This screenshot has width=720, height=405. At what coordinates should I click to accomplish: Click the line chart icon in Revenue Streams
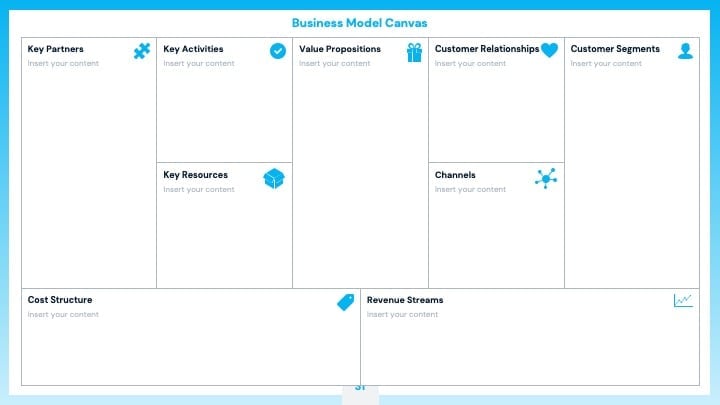(683, 301)
